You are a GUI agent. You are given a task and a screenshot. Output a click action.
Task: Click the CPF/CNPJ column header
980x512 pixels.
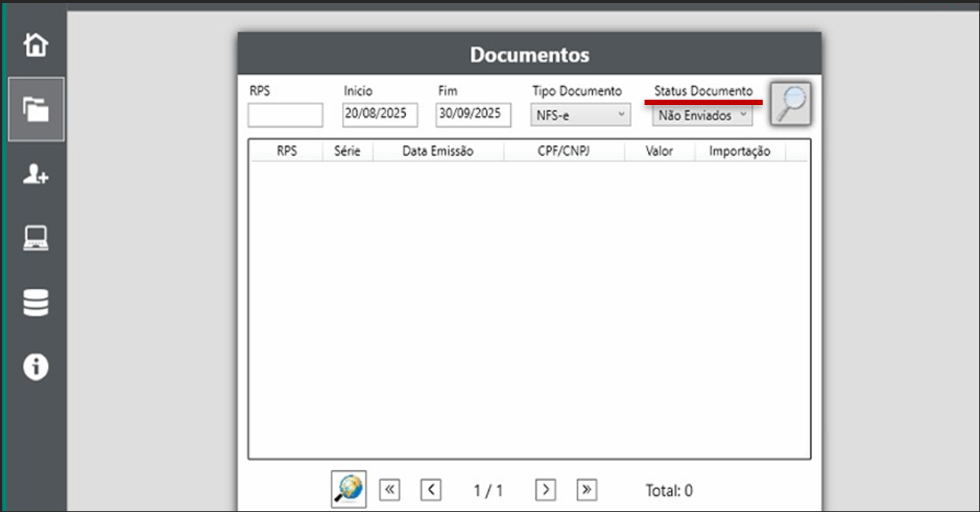563,151
